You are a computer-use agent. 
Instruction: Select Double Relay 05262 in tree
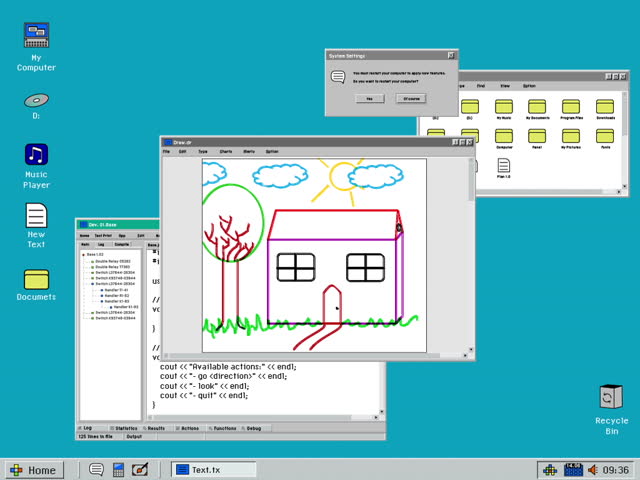pyautogui.click(x=112, y=261)
